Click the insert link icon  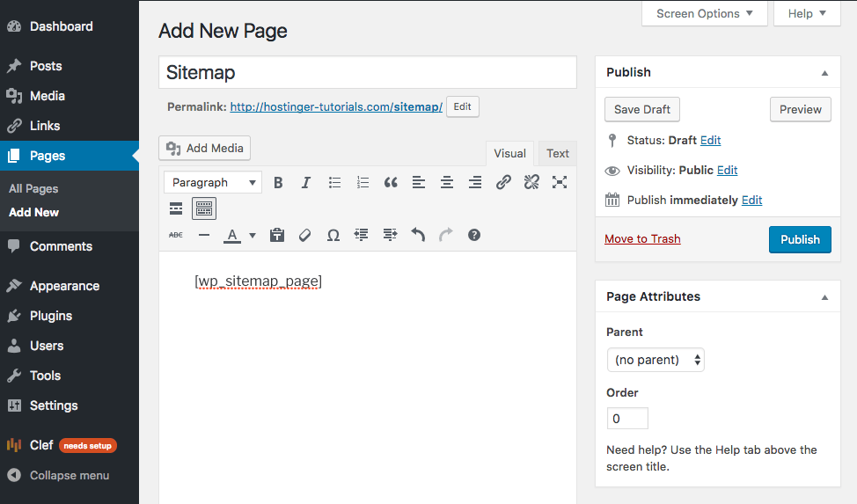tap(503, 183)
